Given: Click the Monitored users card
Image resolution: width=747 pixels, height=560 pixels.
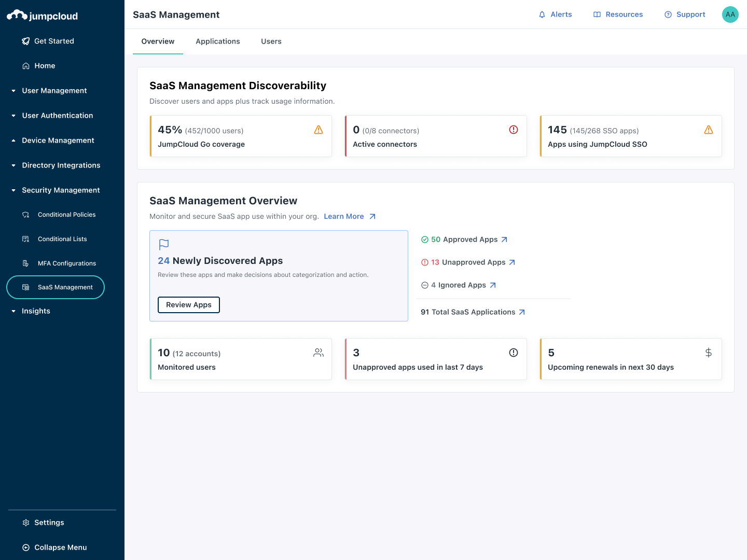Looking at the screenshot, I should pos(241,359).
